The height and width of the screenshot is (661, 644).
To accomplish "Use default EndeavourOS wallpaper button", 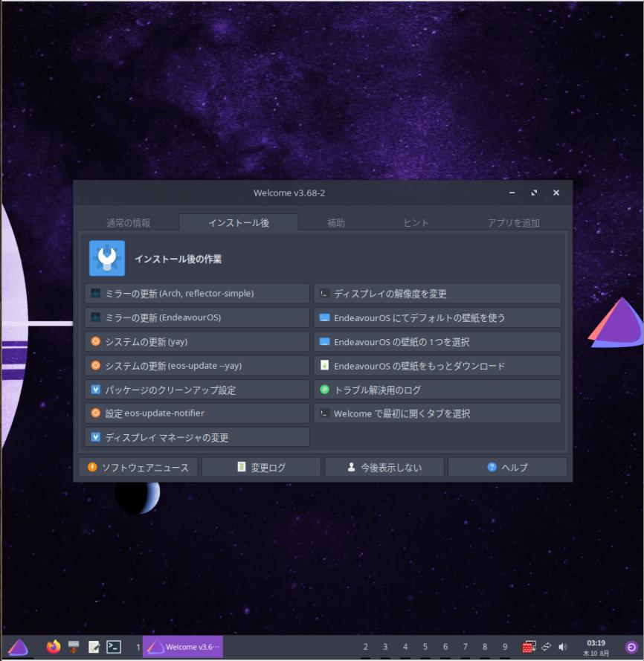I will click(437, 317).
